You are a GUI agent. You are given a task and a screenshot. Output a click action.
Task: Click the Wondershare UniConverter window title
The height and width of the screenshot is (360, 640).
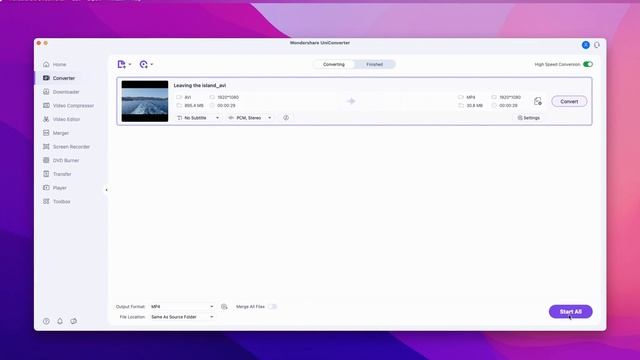(320, 43)
